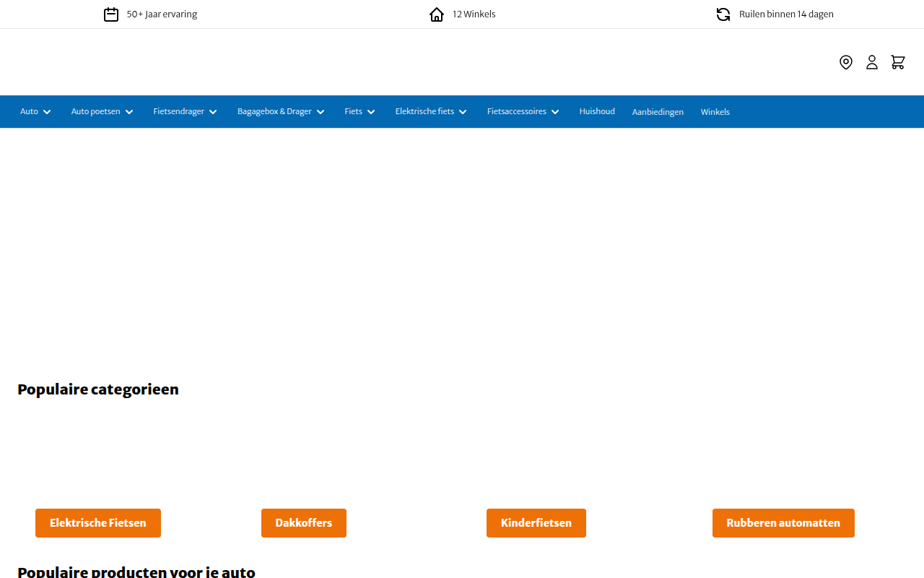Viewport: 924px width, 578px height.
Task: Expand the Bagagebox & Drager chevron
Action: coord(321,112)
